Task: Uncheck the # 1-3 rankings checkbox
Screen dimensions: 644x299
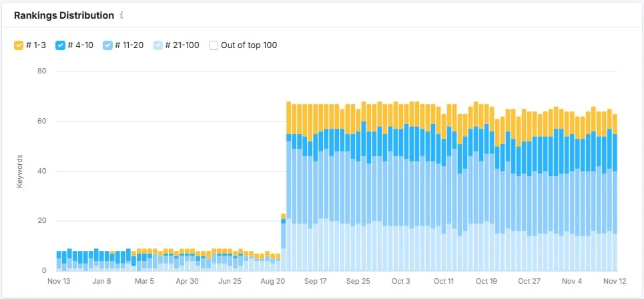Action: pyautogui.click(x=19, y=45)
